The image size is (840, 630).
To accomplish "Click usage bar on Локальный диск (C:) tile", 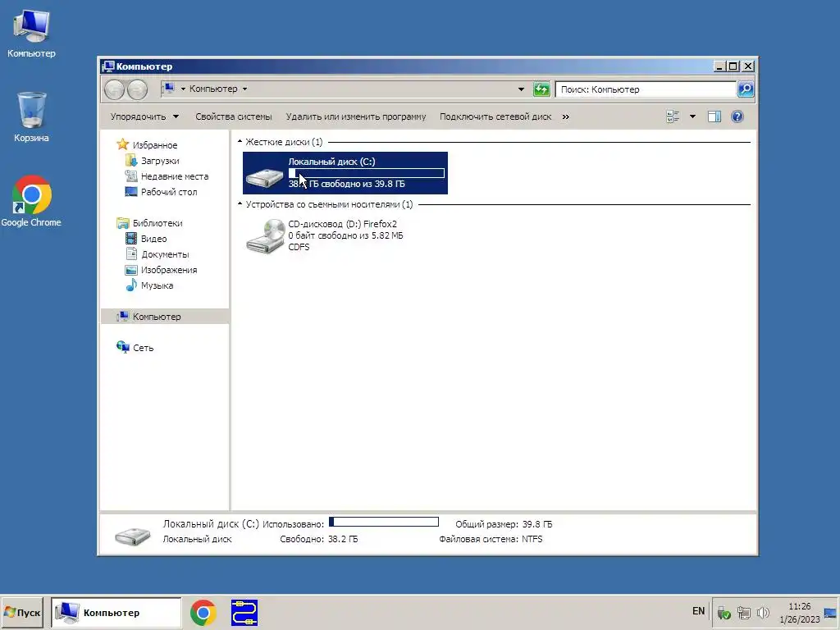I will coord(367,172).
